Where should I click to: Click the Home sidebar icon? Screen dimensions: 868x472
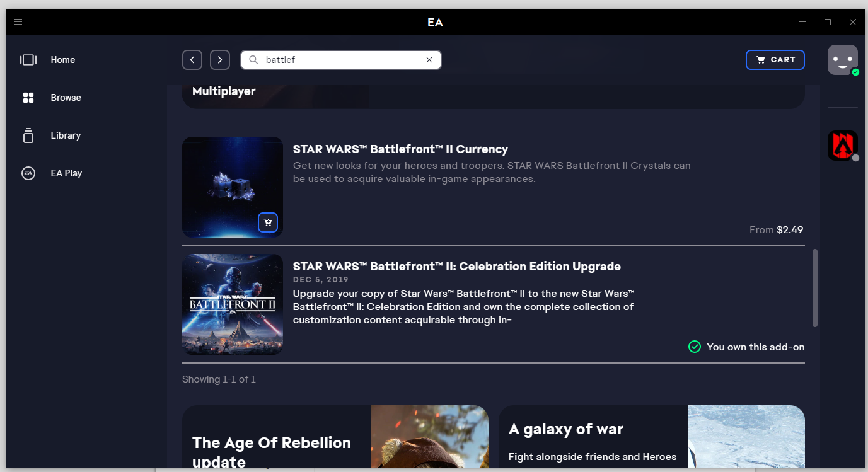coord(28,60)
